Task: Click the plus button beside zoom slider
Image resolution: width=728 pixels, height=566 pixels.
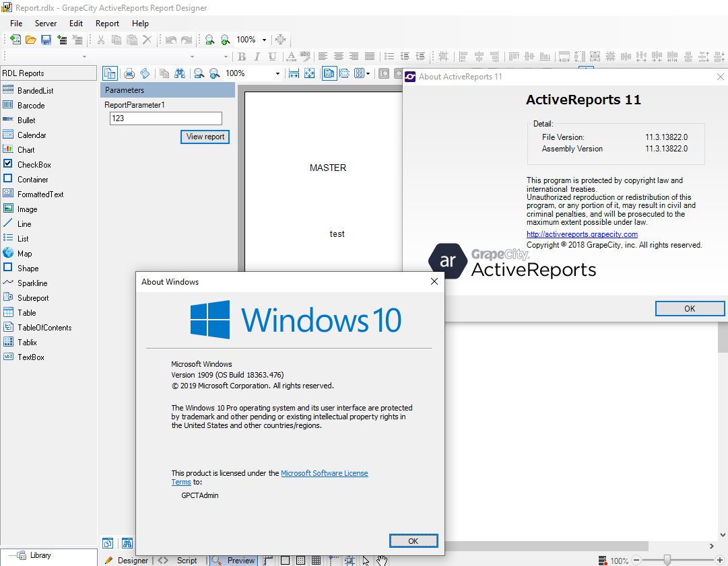Action: [719, 561]
